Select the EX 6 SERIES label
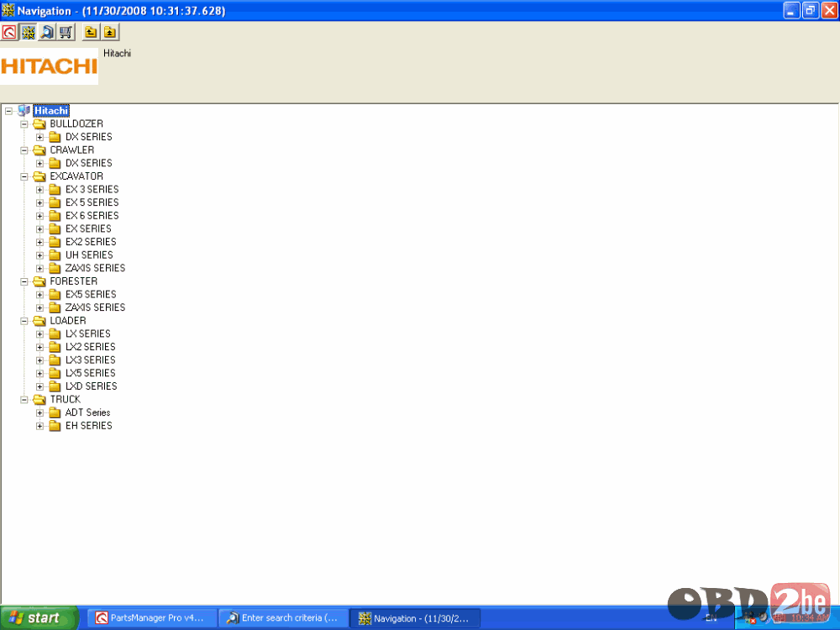The image size is (840, 630). click(x=92, y=216)
